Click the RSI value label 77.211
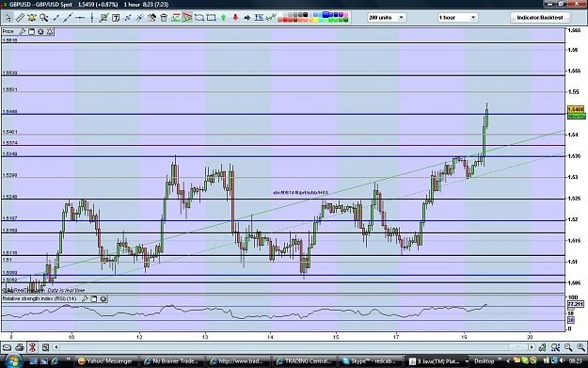The width and height of the screenshot is (588, 368). pos(575,303)
